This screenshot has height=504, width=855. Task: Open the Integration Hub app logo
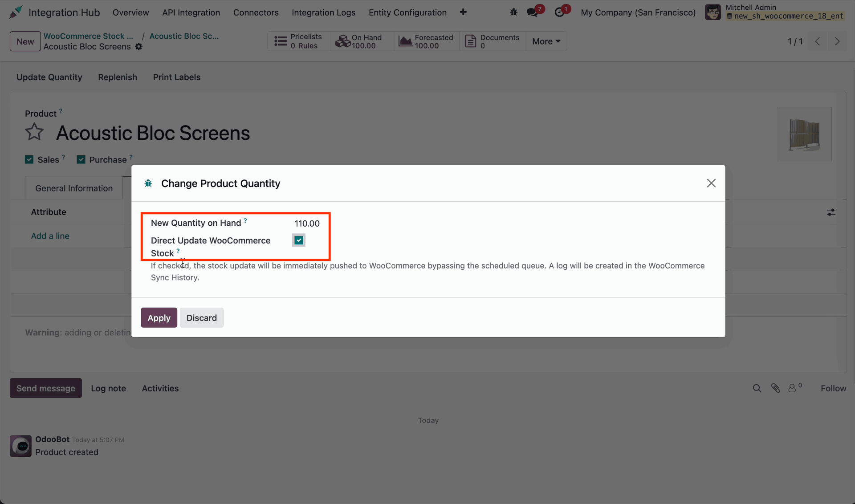[16, 12]
